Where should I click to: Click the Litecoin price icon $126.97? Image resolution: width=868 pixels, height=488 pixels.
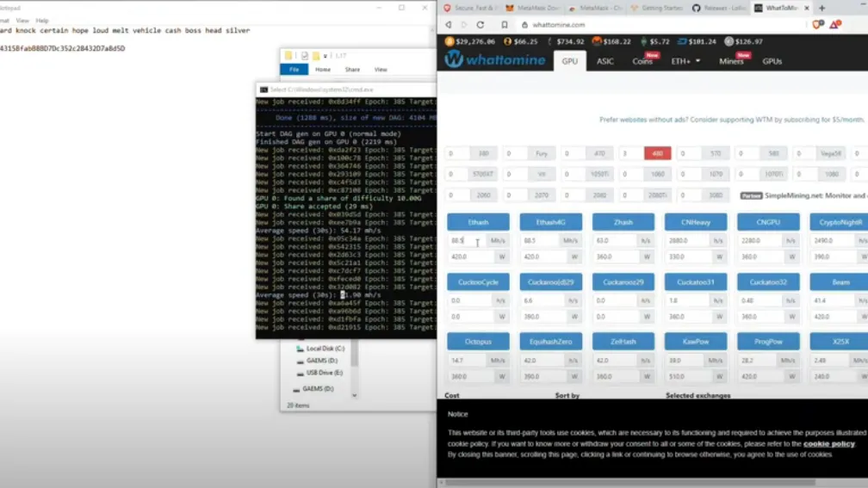point(729,41)
